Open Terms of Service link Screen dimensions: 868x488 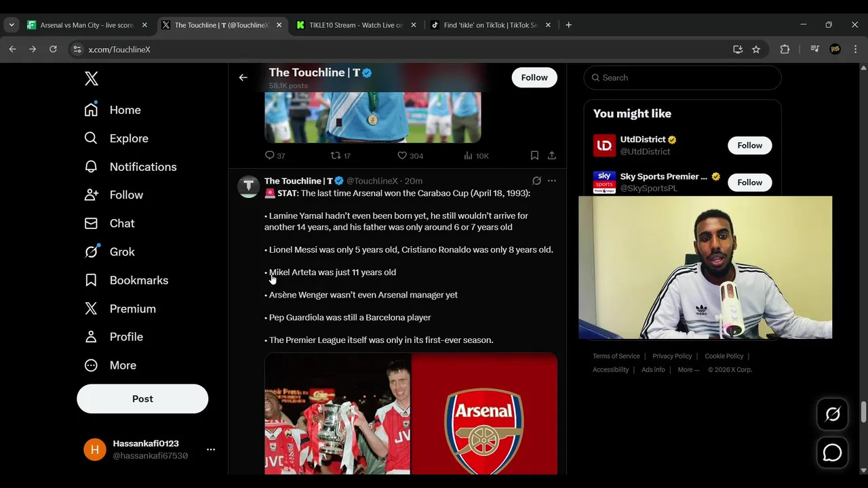click(616, 357)
